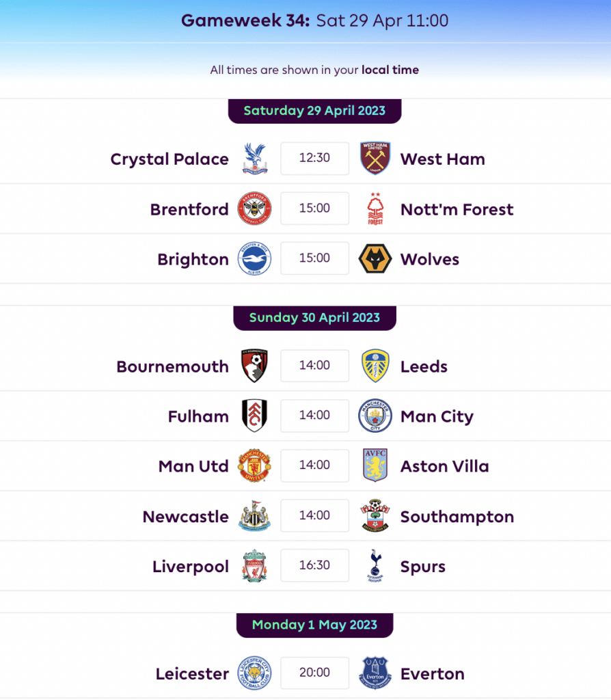Click the West Ham United crest
Viewport: 611px width, 700px height.
pos(375,159)
